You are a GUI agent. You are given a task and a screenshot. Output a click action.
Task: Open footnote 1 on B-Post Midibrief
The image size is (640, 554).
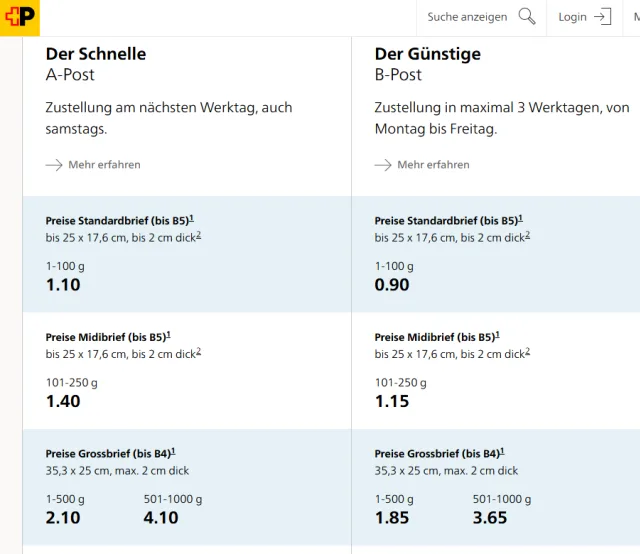click(497, 335)
